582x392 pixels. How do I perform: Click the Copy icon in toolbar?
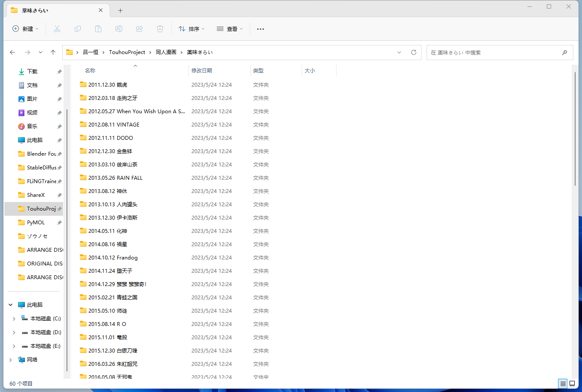78,29
